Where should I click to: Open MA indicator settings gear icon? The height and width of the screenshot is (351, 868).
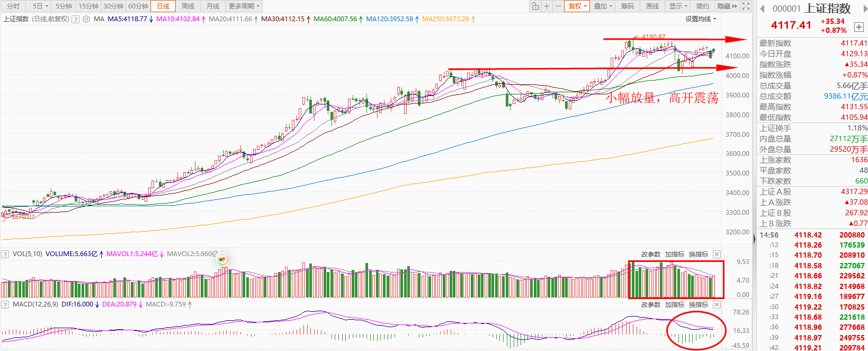86,19
